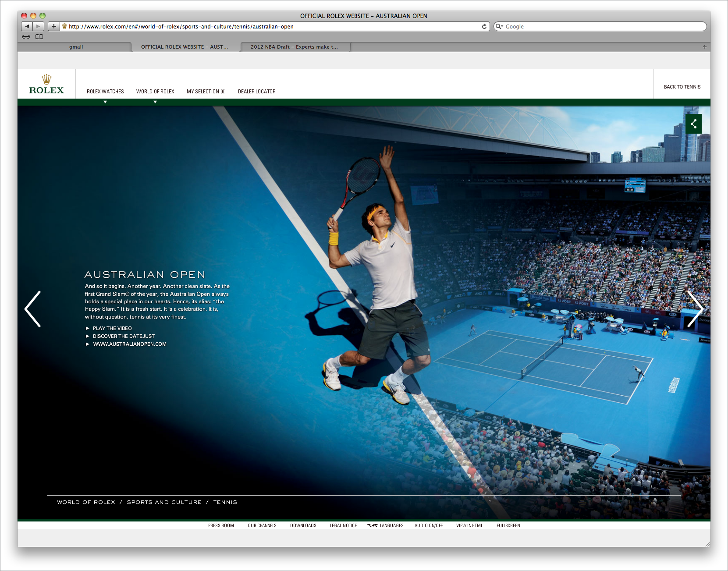Image resolution: width=728 pixels, height=571 pixels.
Task: Click View in HTML
Action: [x=469, y=525]
